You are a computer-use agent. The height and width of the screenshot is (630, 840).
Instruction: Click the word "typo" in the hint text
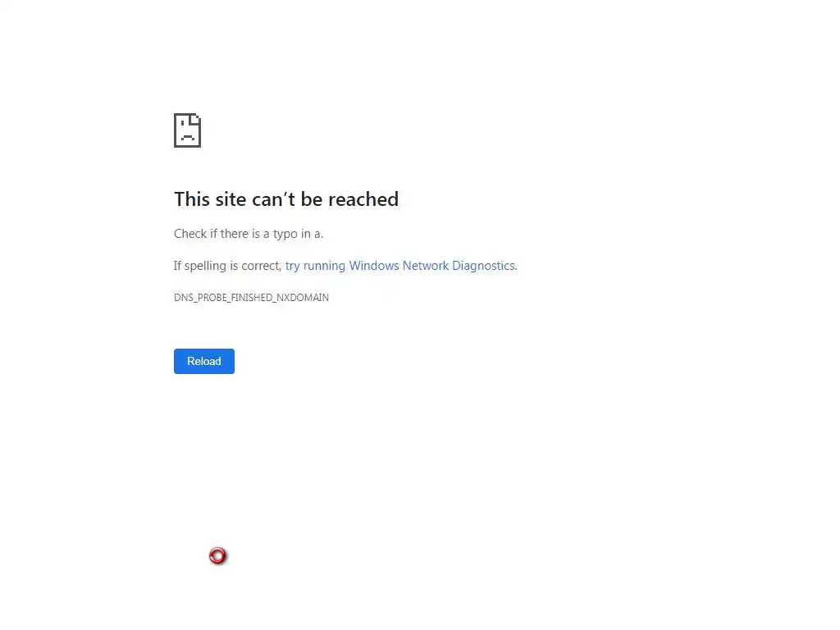click(x=285, y=235)
